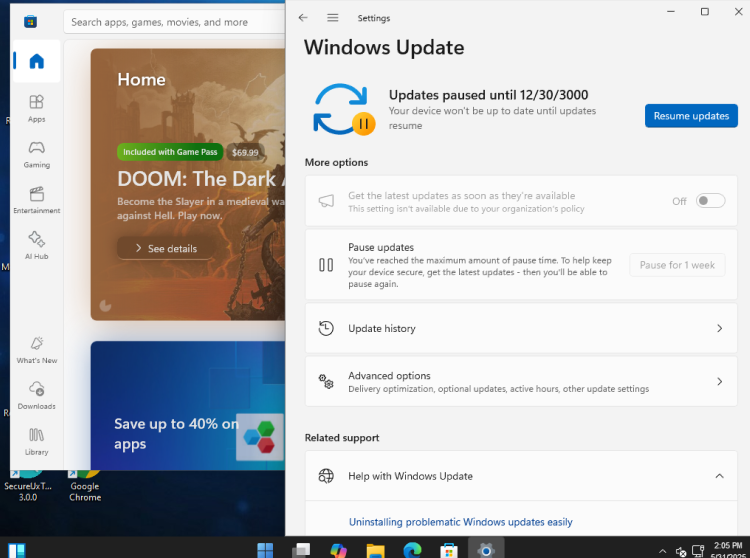
Task: Open Apps section in Microsoft Store
Action: pos(36,109)
